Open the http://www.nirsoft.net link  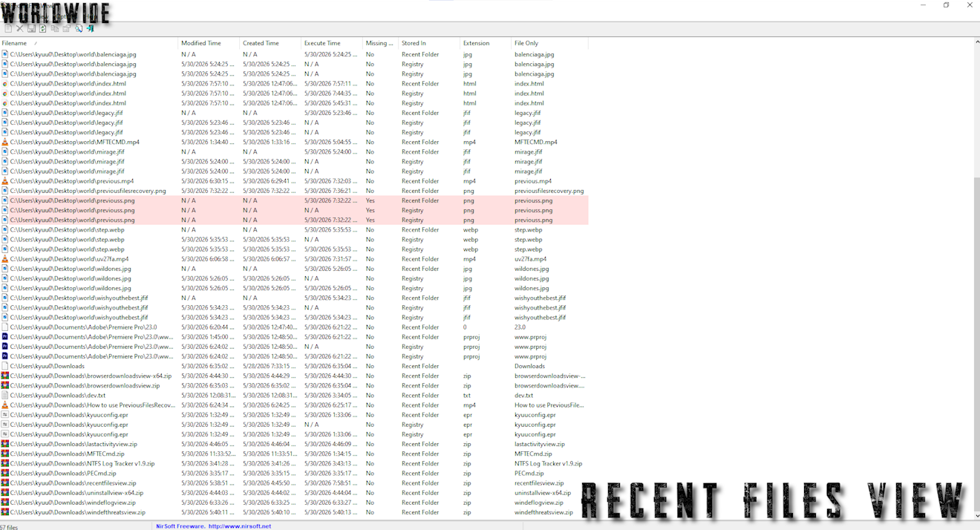[x=240, y=526]
